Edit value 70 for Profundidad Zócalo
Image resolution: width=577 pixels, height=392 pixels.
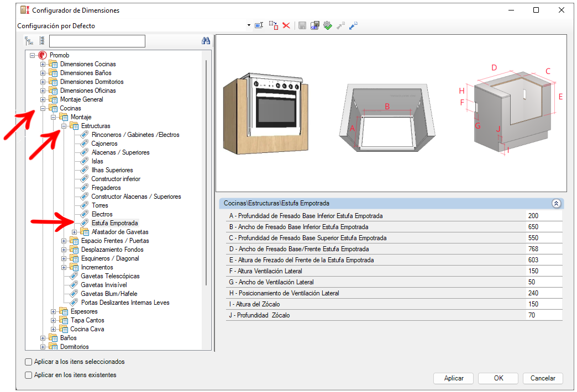coord(544,315)
